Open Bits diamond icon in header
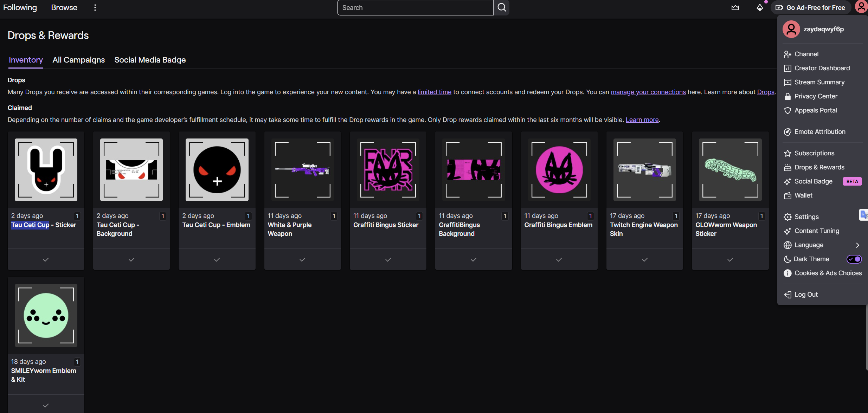This screenshot has height=413, width=868. (x=760, y=8)
